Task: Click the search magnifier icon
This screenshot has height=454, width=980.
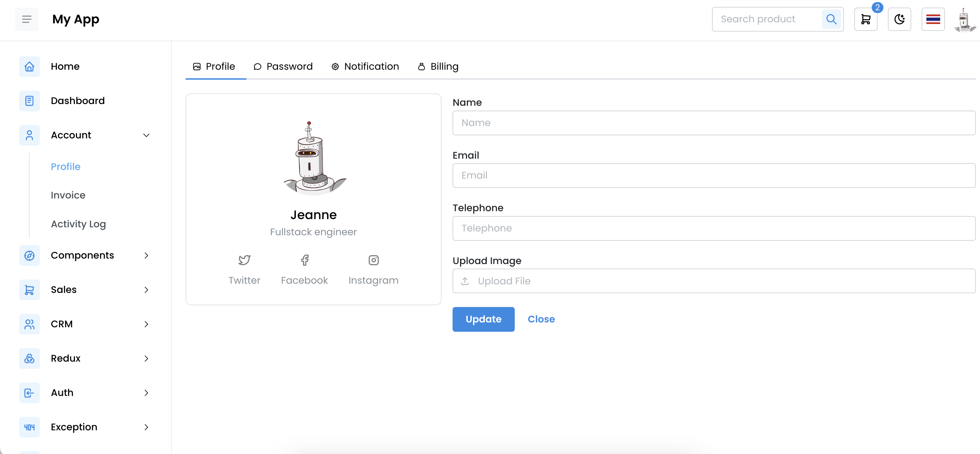Action: [x=831, y=19]
